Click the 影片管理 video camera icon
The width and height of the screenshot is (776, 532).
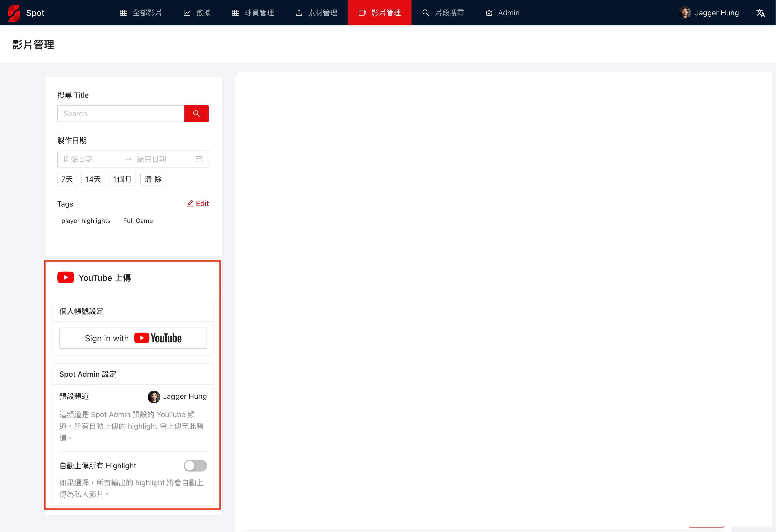tap(362, 13)
